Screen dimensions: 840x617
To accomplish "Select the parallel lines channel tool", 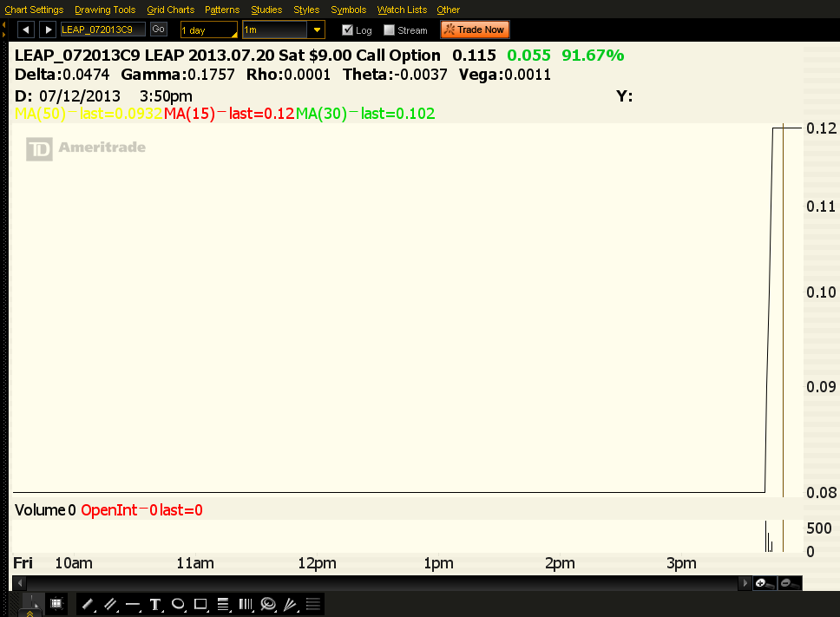I will (110, 604).
